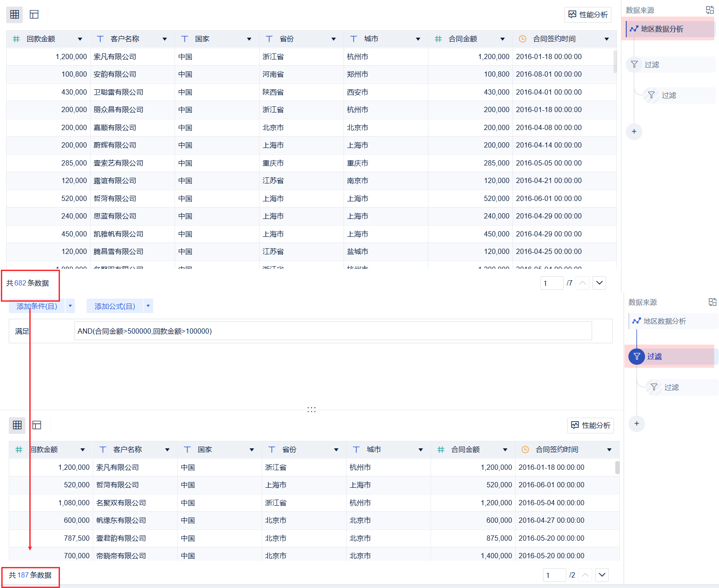Click 187 record count in lower table
This screenshot has height=588, width=719.
pos(23,575)
